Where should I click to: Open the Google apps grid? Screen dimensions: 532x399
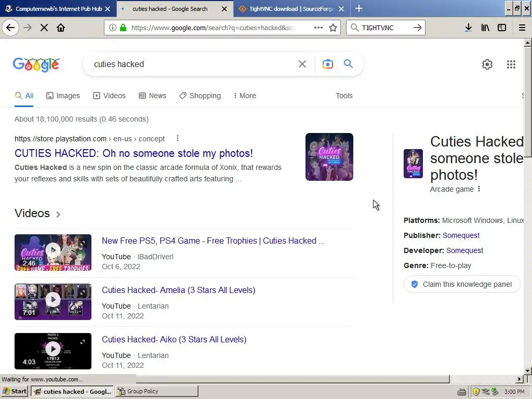[x=511, y=64]
